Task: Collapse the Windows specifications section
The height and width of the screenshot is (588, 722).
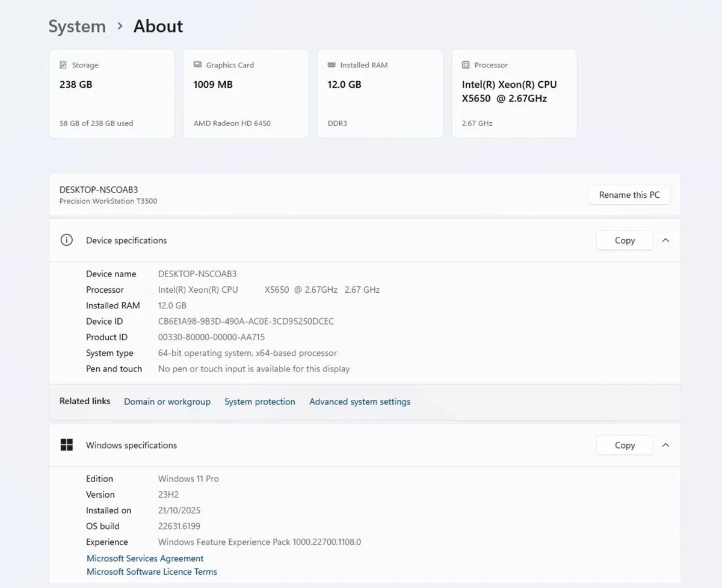Action: [665, 446]
